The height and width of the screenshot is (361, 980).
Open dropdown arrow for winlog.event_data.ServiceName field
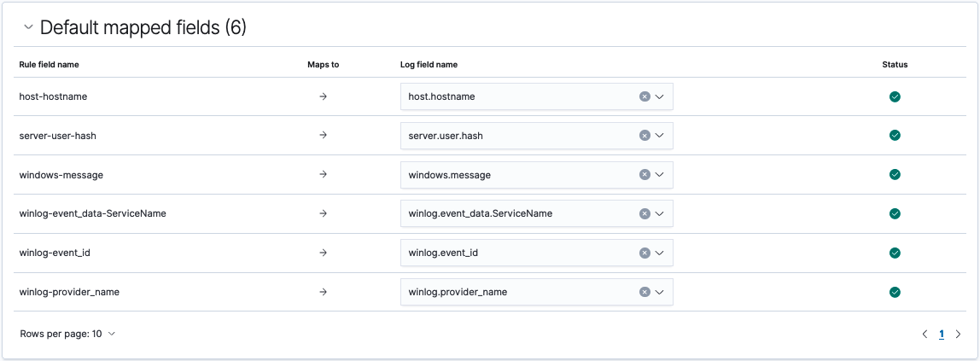[660, 213]
